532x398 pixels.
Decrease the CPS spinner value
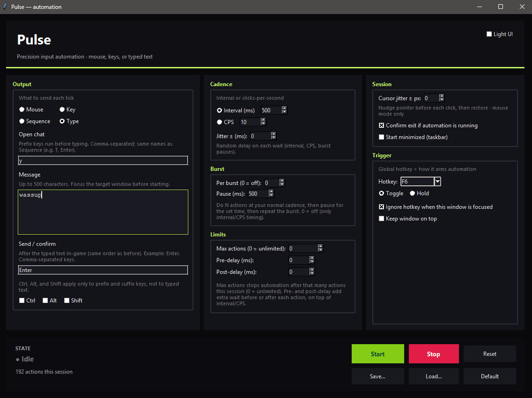(x=263, y=124)
